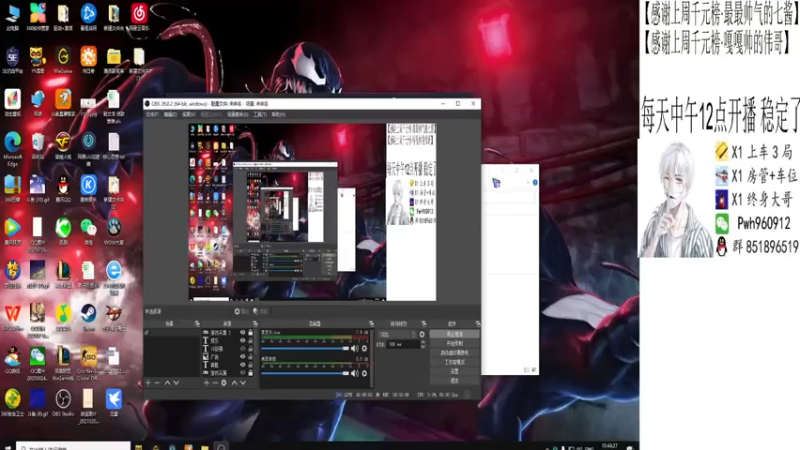This screenshot has width=800, height=450.
Task: Select the scene in scenes list
Action: 172,333
